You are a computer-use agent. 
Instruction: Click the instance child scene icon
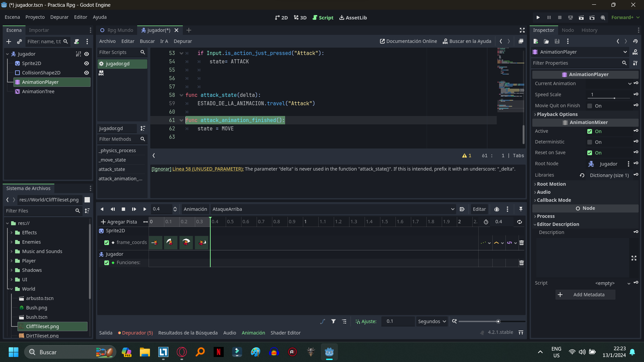pos(19,42)
